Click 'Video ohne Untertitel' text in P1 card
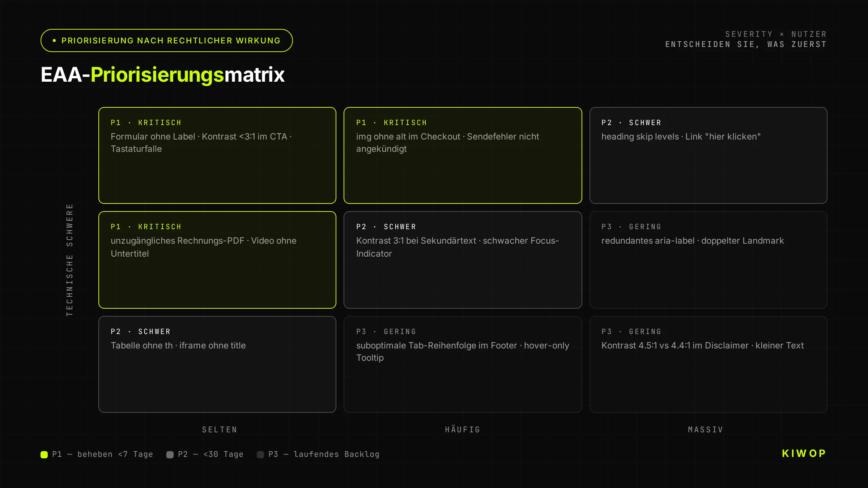Viewport: 868px width, 488px height. point(204,247)
